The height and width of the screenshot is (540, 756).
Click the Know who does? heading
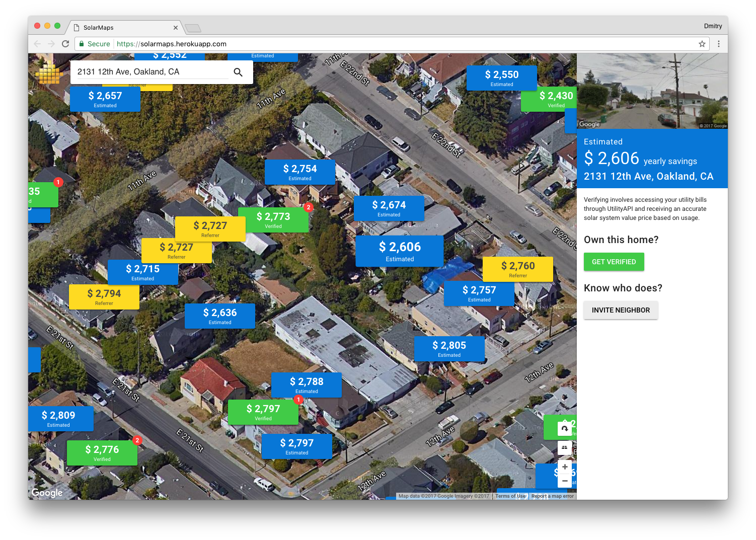[623, 288]
